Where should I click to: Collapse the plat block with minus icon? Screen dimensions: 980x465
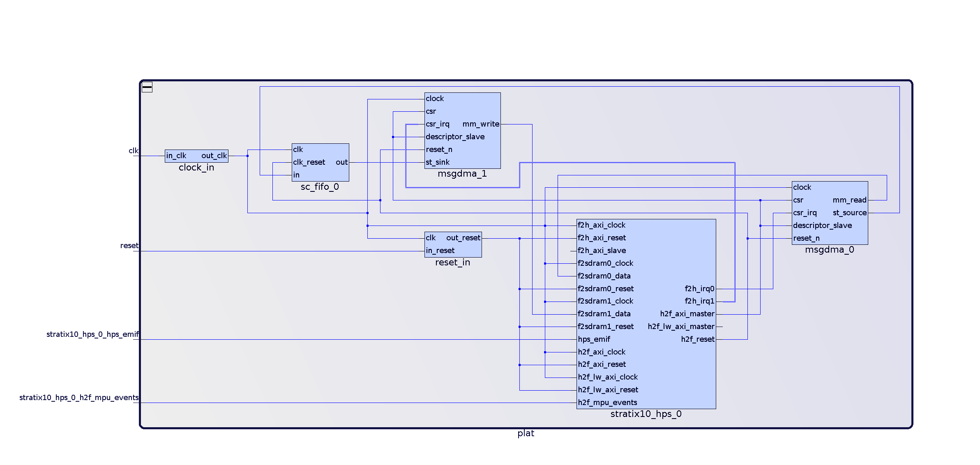click(147, 87)
